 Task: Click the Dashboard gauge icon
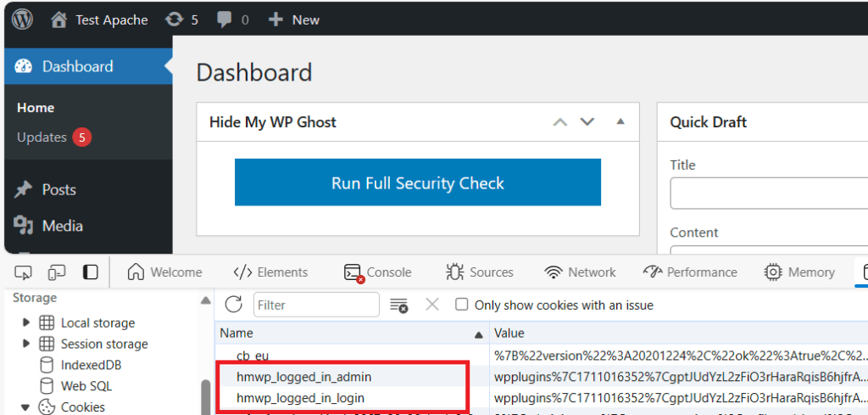24,66
